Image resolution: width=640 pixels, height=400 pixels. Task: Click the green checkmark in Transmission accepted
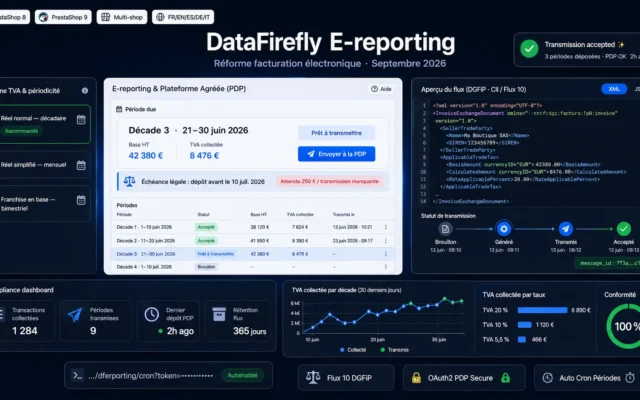pyautogui.click(x=529, y=49)
